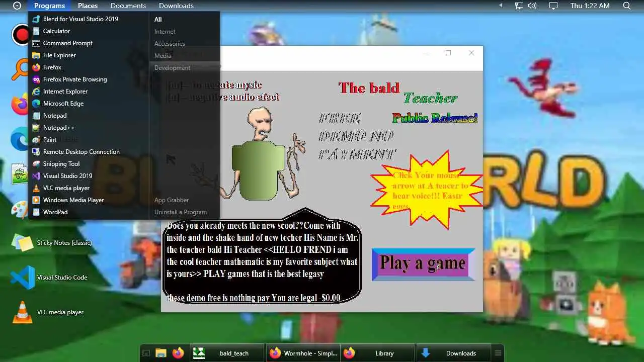
Task: Switch to Downloads taskbar window
Action: click(x=454, y=353)
